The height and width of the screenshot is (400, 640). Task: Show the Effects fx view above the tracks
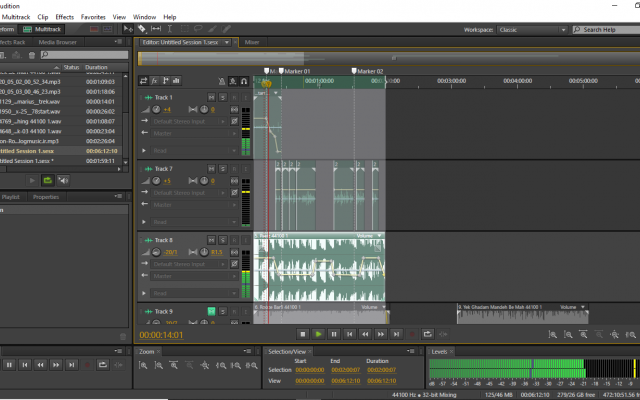[154, 81]
